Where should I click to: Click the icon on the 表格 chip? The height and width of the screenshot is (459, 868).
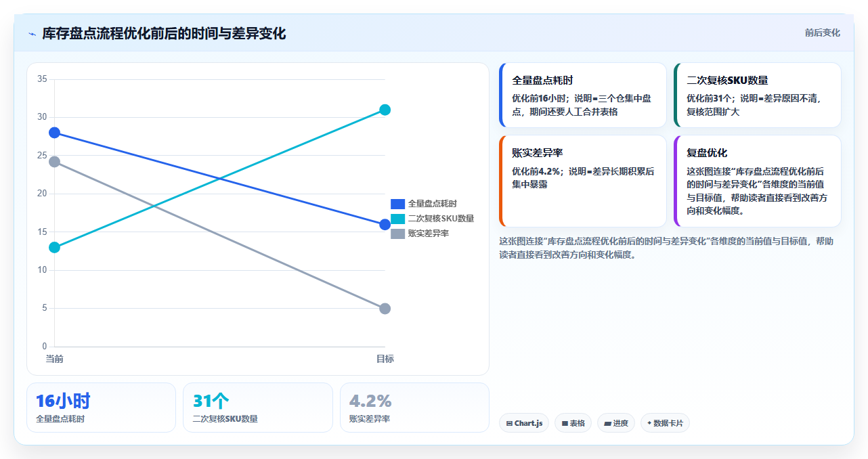pyautogui.click(x=565, y=424)
